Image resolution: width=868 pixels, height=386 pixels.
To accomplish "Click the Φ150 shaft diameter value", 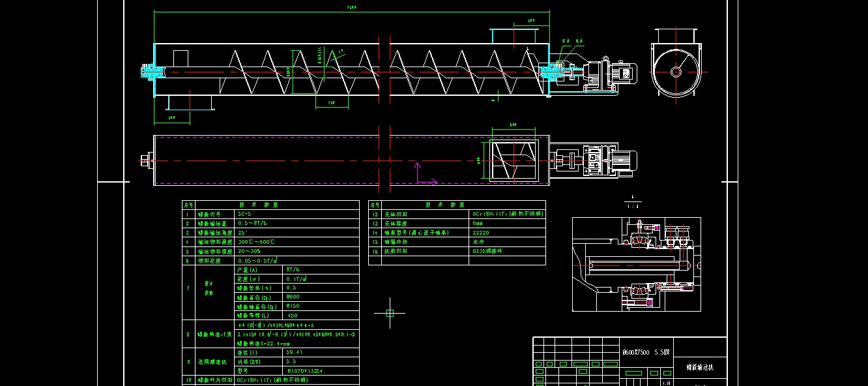I will pos(293,306).
